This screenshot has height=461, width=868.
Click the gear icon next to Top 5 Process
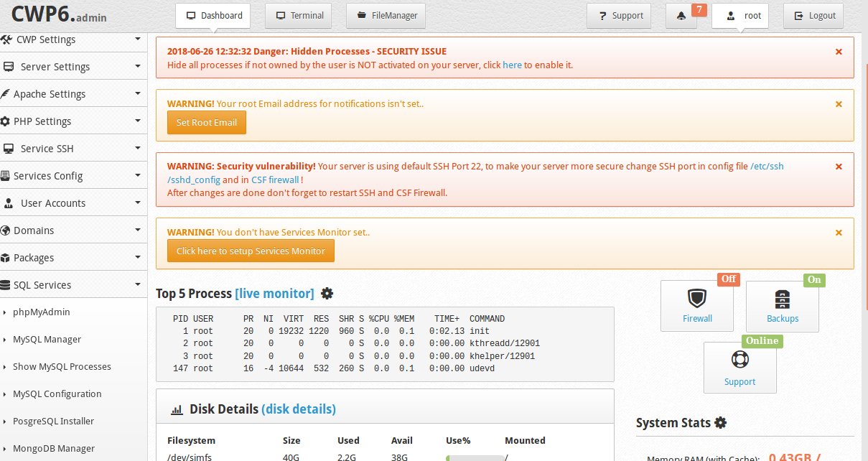tap(327, 294)
